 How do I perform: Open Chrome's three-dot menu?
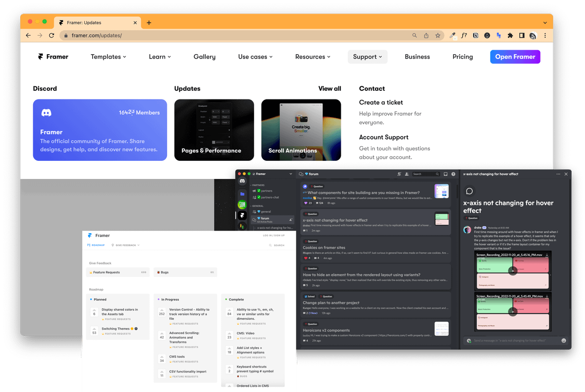pyautogui.click(x=545, y=36)
